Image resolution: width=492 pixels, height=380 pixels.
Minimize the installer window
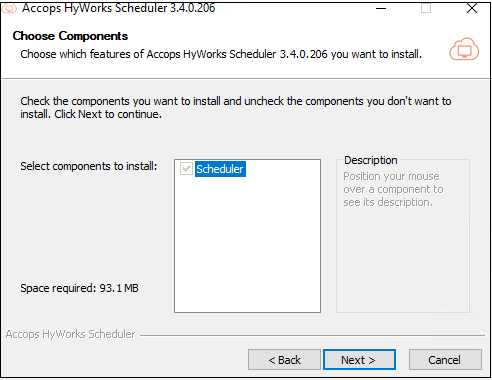[381, 8]
